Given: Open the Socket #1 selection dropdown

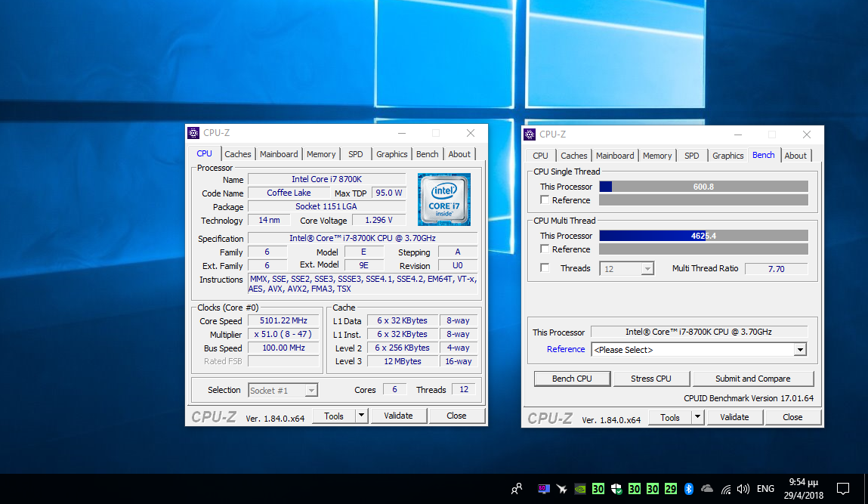Looking at the screenshot, I should tap(283, 391).
